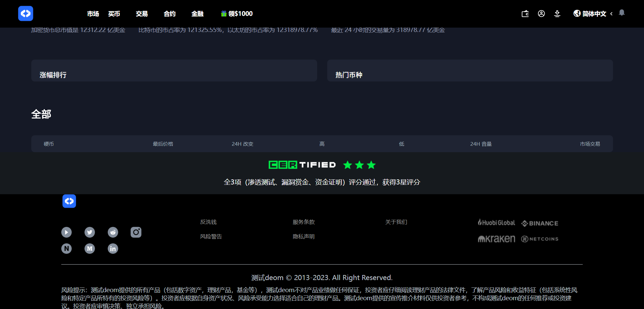
Task: Click the Medium "M" social icon
Action: (90, 249)
